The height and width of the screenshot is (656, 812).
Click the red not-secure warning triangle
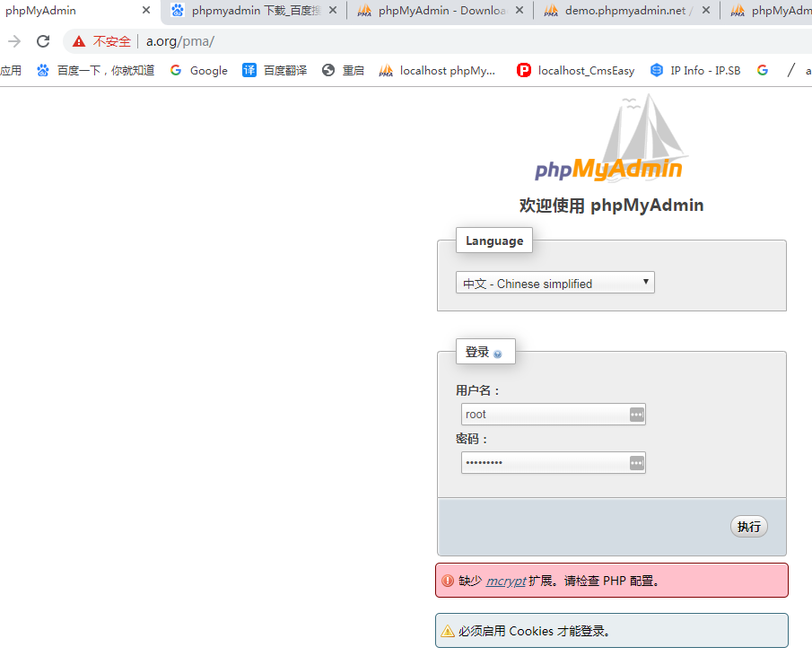79,41
